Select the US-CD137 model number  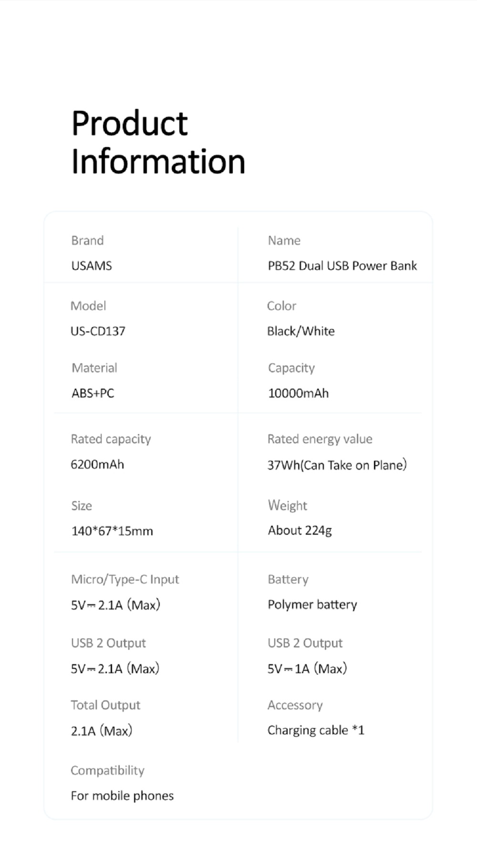(98, 331)
